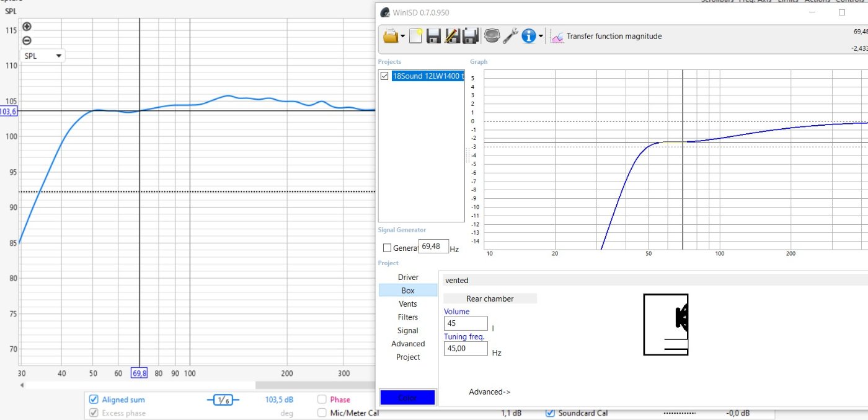Uncheck the 18Sound 12LW1400 project checkbox

tap(384, 76)
